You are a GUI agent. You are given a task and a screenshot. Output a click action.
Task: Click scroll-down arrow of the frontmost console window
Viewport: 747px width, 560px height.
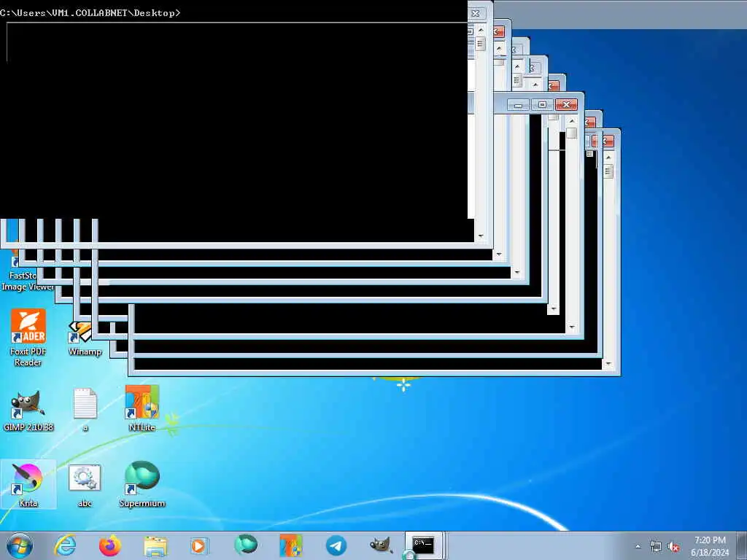[x=481, y=236]
